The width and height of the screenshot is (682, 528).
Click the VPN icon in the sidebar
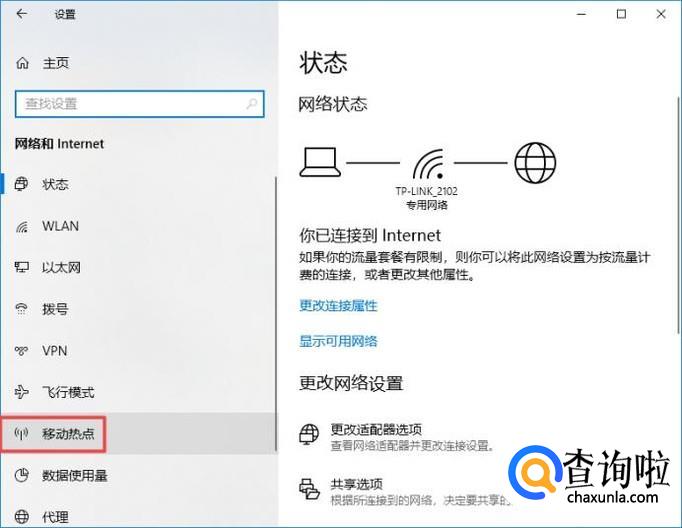(x=21, y=351)
